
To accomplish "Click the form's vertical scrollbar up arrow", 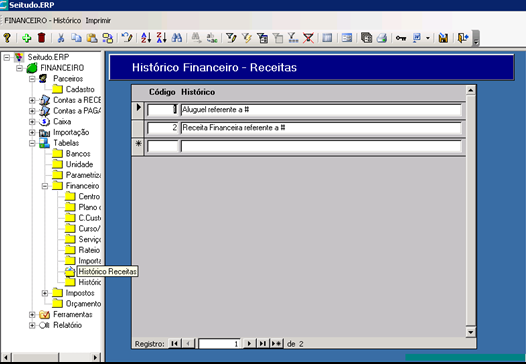I will pyautogui.click(x=471, y=90).
